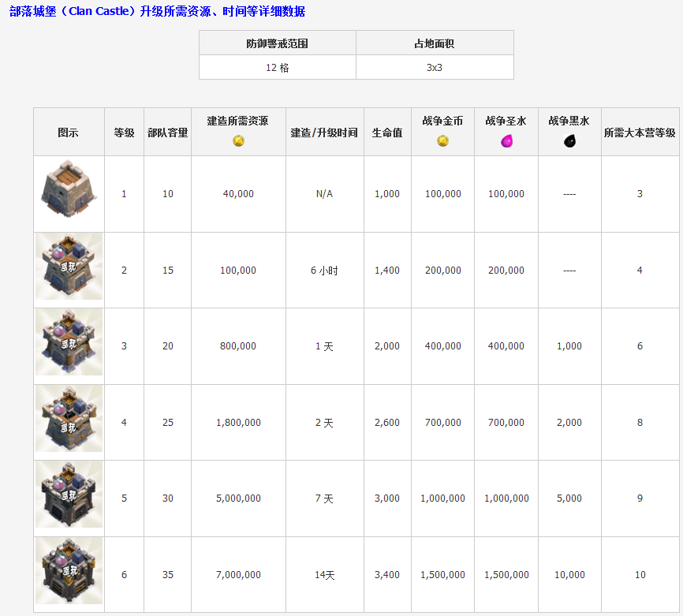Select the level 2 Clan Castle image
Image resolution: width=683 pixels, height=616 pixels.
click(69, 266)
